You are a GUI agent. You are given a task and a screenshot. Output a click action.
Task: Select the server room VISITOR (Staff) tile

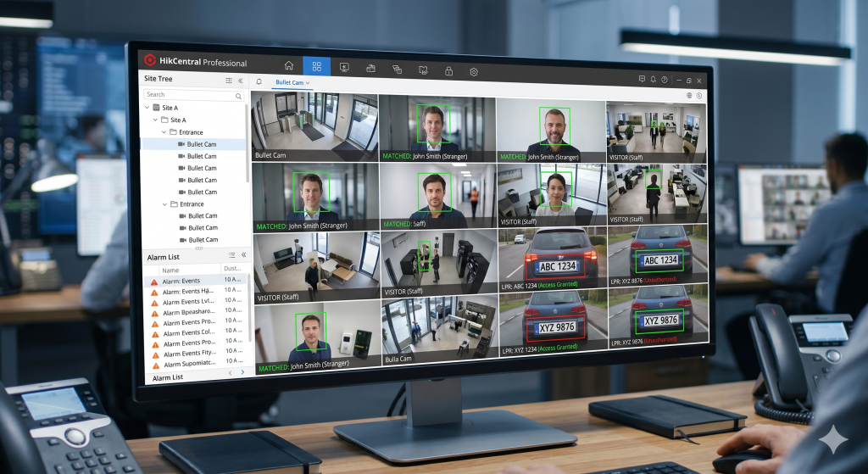[439, 264]
